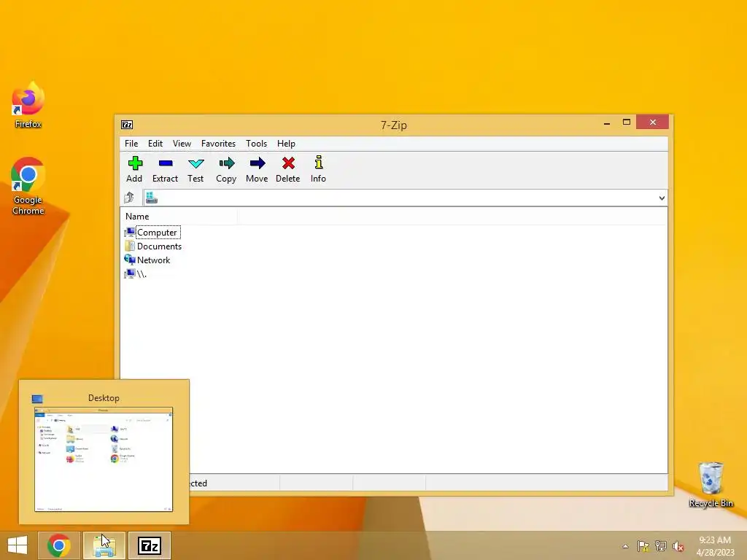747x560 pixels.
Task: Go up one folder level
Action: pos(129,197)
